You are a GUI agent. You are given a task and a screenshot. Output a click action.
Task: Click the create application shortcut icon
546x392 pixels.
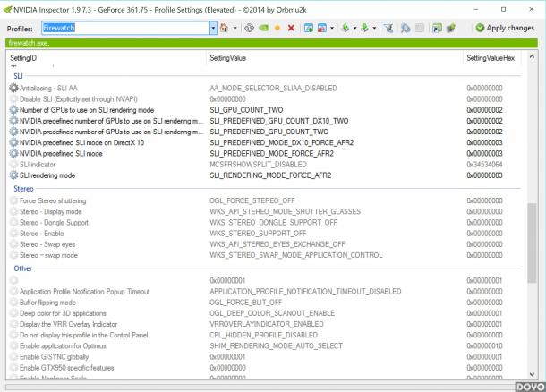coord(437,28)
